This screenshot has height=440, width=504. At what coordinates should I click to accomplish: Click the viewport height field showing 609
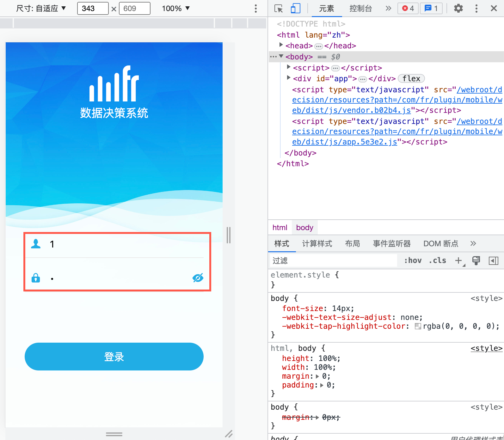click(x=135, y=9)
